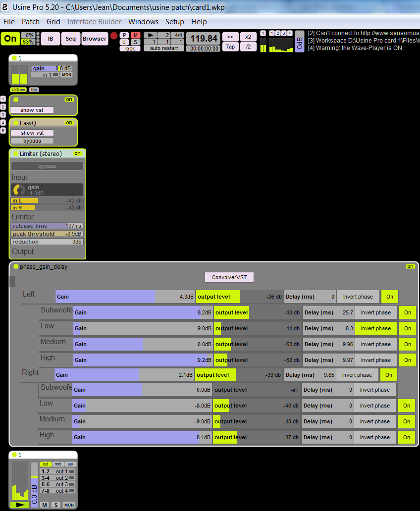Click the output M mute button
The height and width of the screenshot is (511, 420).
pos(45,505)
